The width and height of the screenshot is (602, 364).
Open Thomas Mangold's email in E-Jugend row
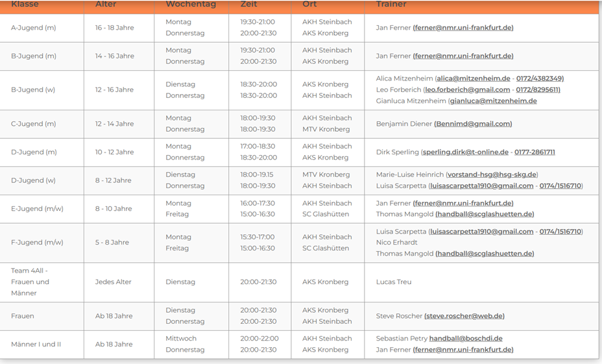(x=485, y=214)
